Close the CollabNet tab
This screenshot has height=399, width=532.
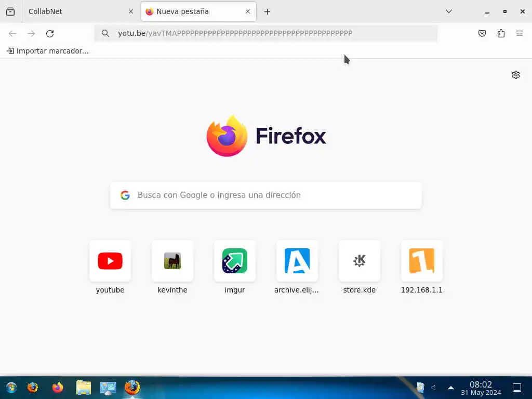point(131,11)
